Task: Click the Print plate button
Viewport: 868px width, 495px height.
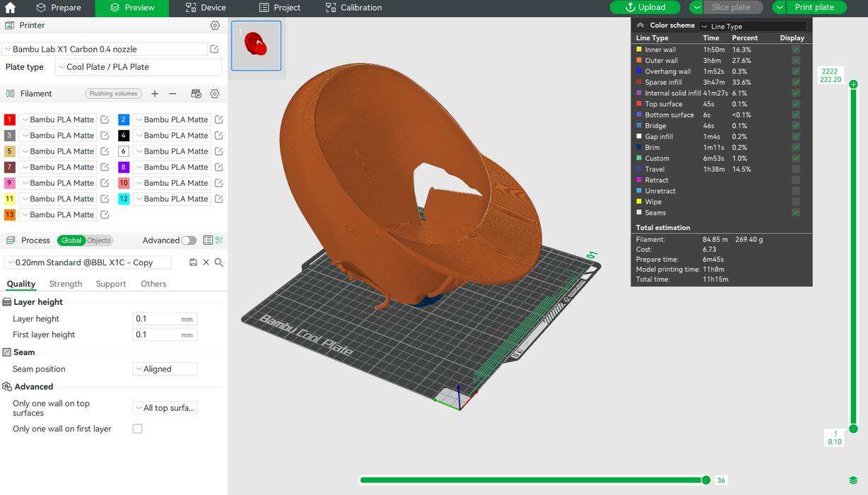Action: coord(814,8)
